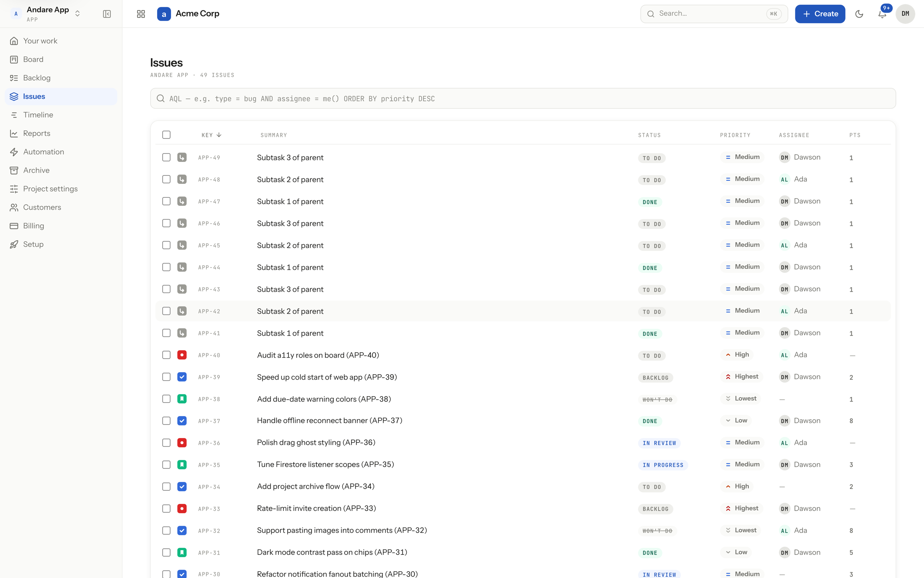Open issue Dark mode contrast pass on chips

pyautogui.click(x=332, y=553)
